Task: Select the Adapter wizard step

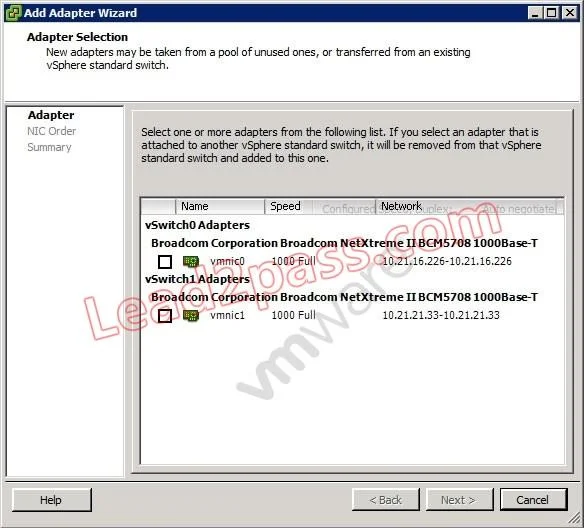Action: [x=51, y=115]
